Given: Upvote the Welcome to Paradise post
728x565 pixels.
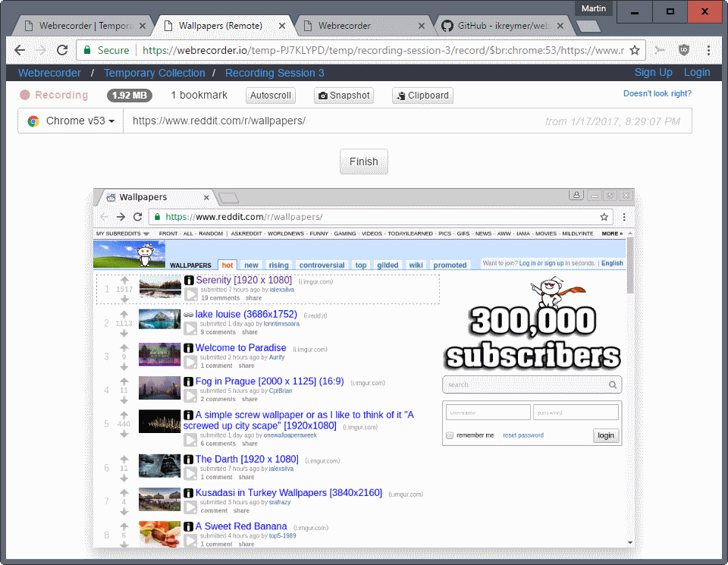Looking at the screenshot, I should tap(124, 348).
